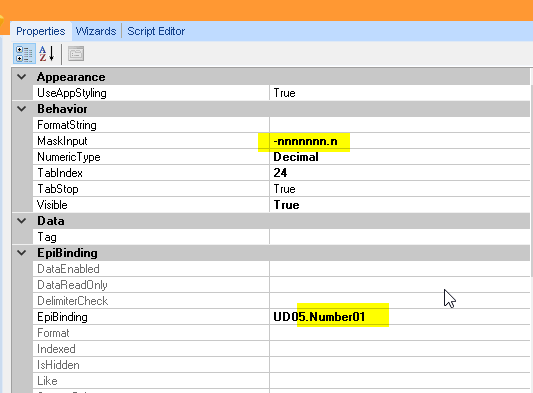Collapse the Behavior category

pyautogui.click(x=22, y=109)
